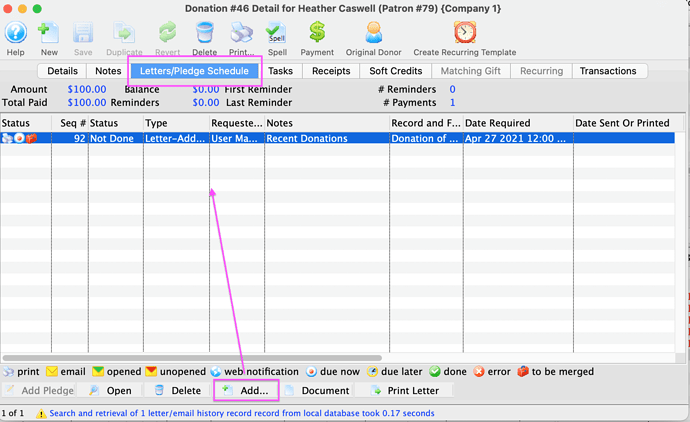Click the due now legend icon

click(x=312, y=372)
